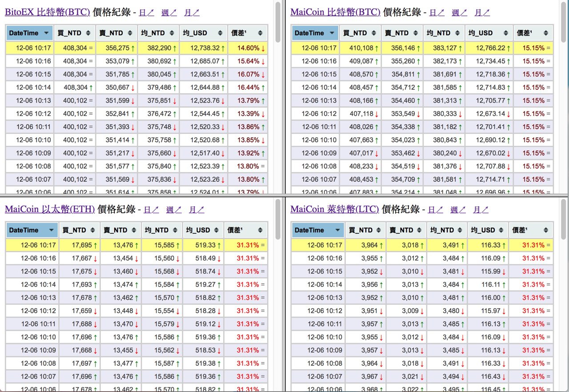Sort MaiCoin LTC table by 價差 column
The height and width of the screenshot is (392, 569).
[531, 230]
